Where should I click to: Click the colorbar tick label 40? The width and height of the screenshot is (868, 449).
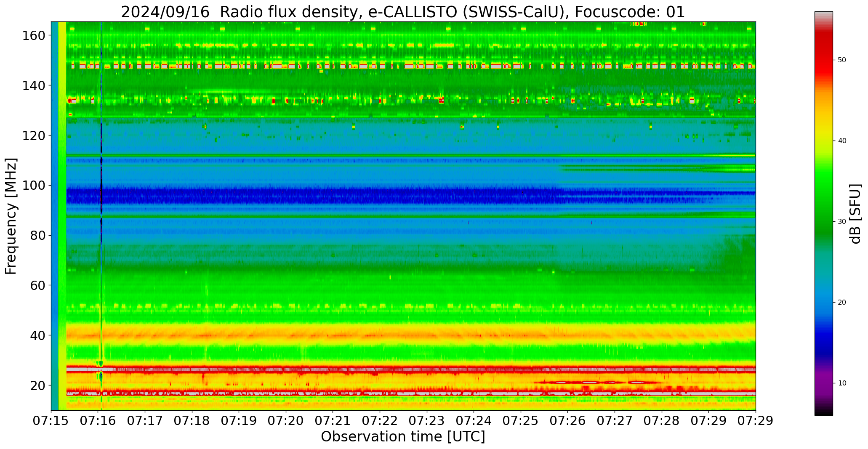842,141
